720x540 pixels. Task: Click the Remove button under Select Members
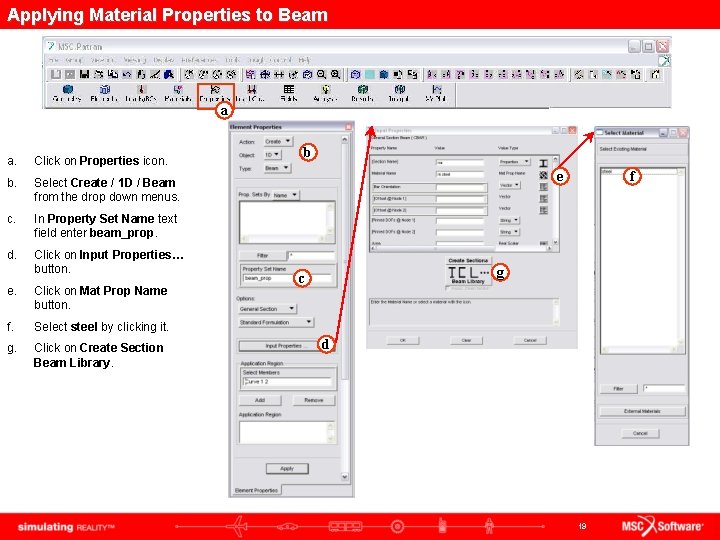314,400
